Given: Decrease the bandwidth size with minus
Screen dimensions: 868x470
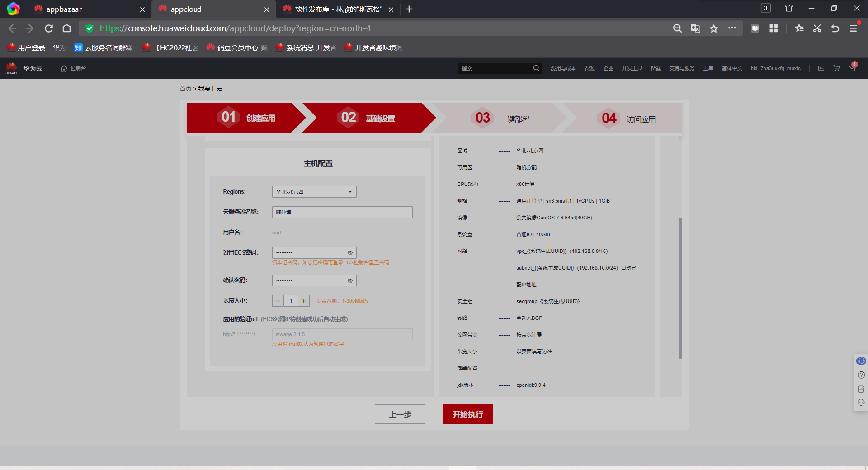Looking at the screenshot, I should pyautogui.click(x=278, y=301).
